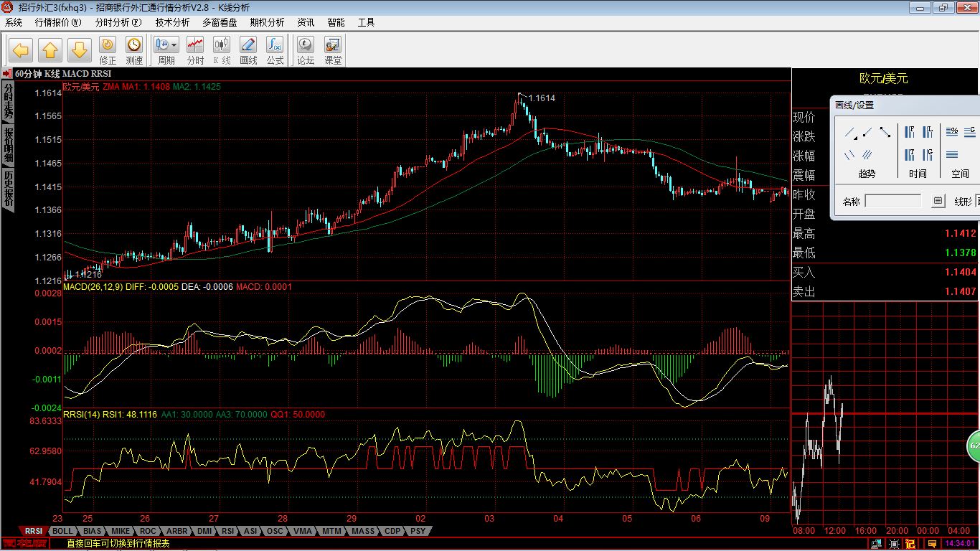Click the 欧元/美元 quote panel title

tap(883, 78)
